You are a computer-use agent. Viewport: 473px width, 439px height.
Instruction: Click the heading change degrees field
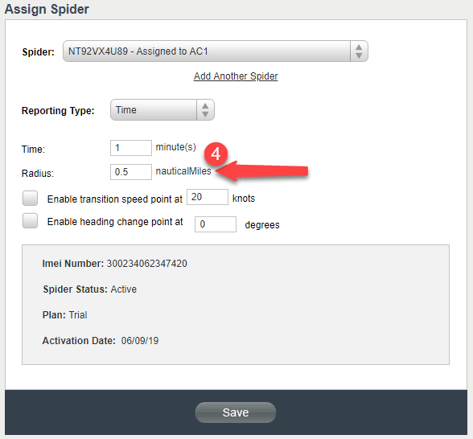pos(216,224)
